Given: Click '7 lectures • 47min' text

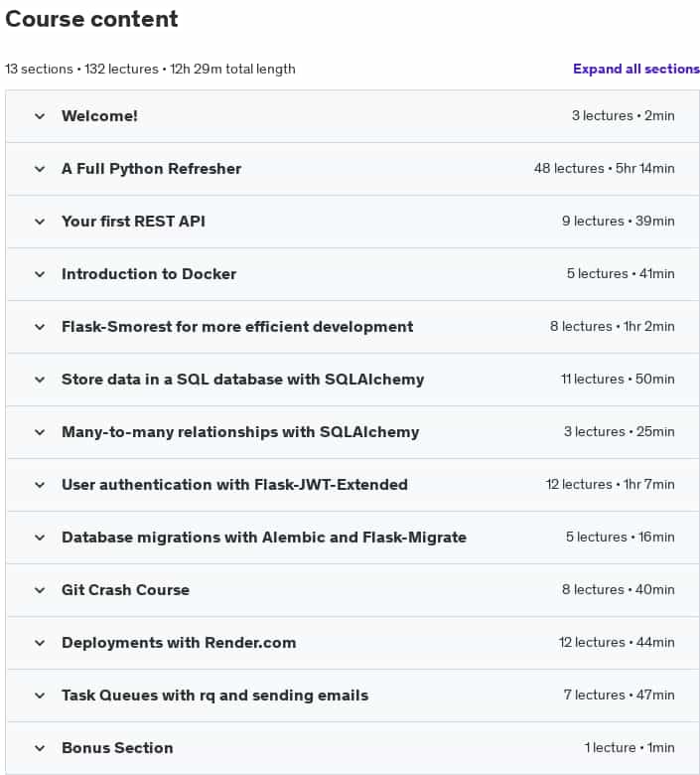Looking at the screenshot, I should pyautogui.click(x=619, y=695).
